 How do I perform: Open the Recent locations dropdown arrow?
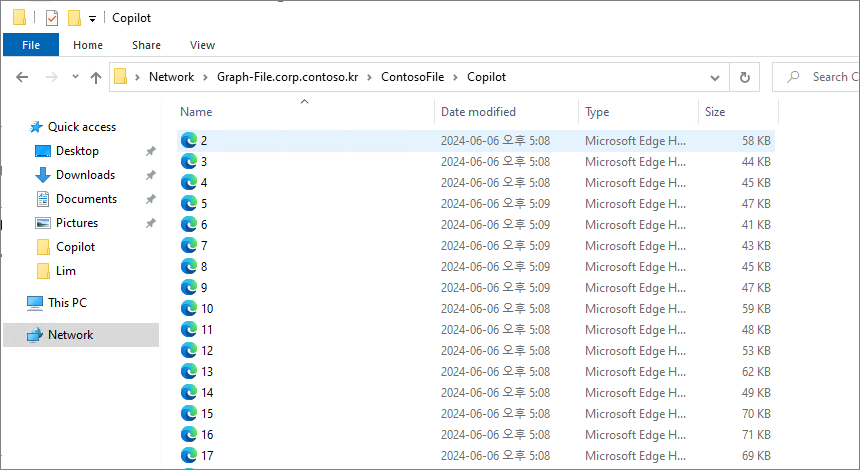click(x=75, y=77)
